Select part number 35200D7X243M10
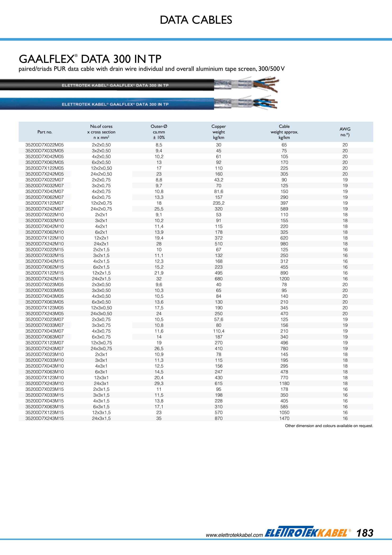This screenshot has width=392, height=555. pos(45,383)
